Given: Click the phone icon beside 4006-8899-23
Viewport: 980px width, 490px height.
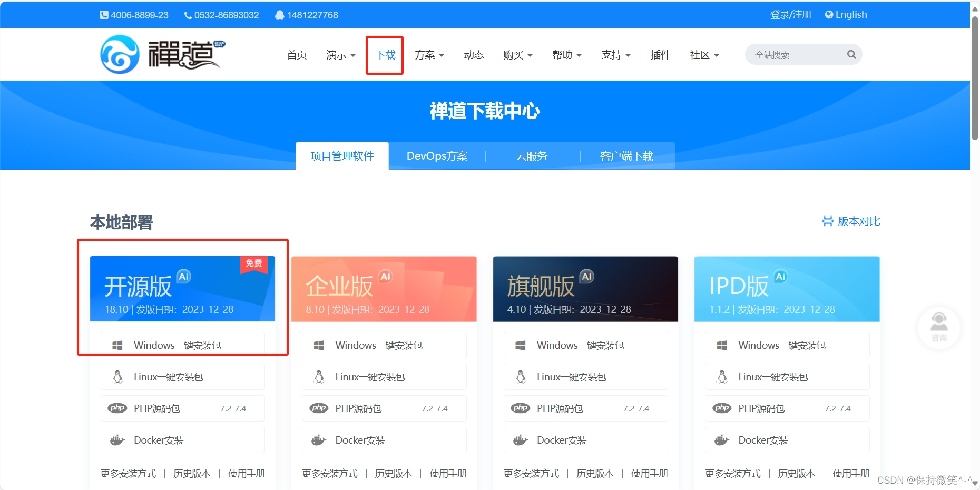Looking at the screenshot, I should pos(104,15).
